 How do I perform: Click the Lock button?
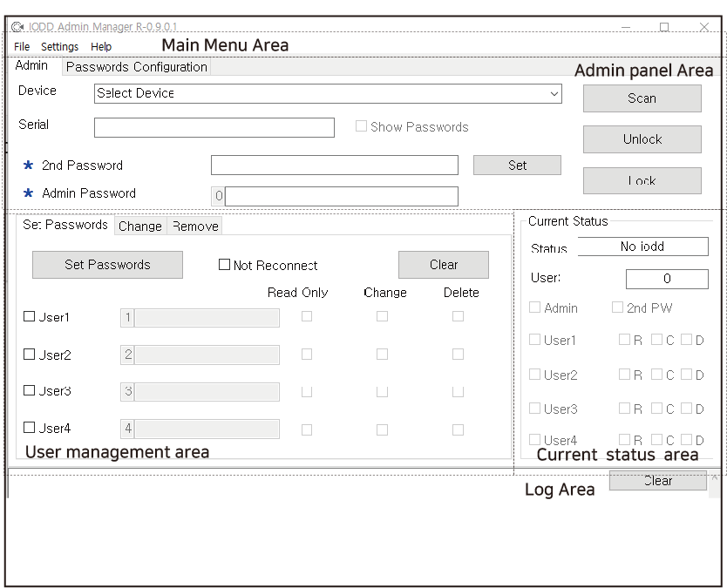642,180
